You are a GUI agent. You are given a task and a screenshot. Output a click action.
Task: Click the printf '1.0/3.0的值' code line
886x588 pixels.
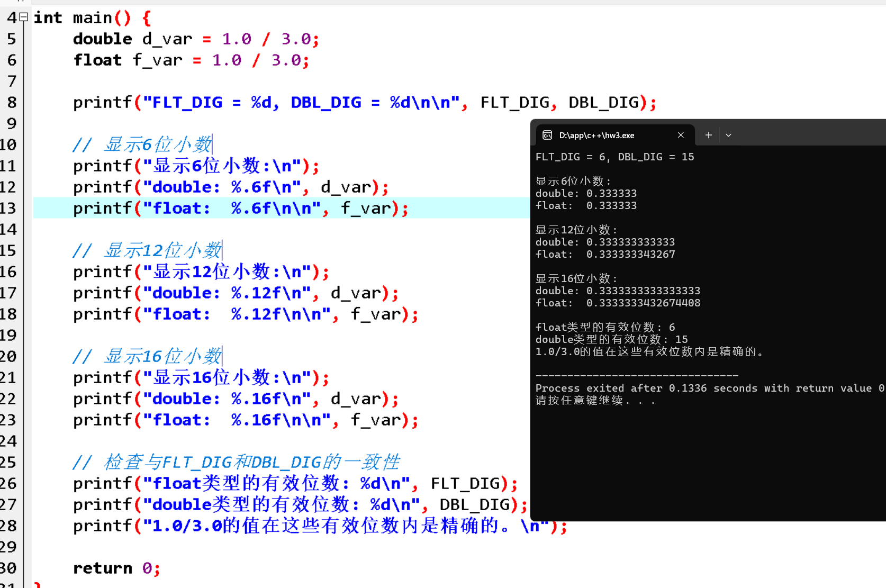tap(320, 526)
